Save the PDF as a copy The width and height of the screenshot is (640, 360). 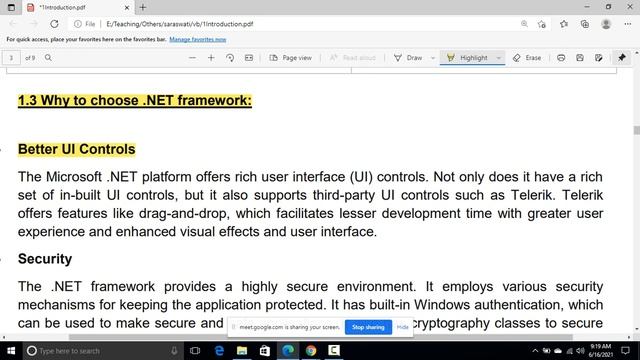(x=598, y=58)
